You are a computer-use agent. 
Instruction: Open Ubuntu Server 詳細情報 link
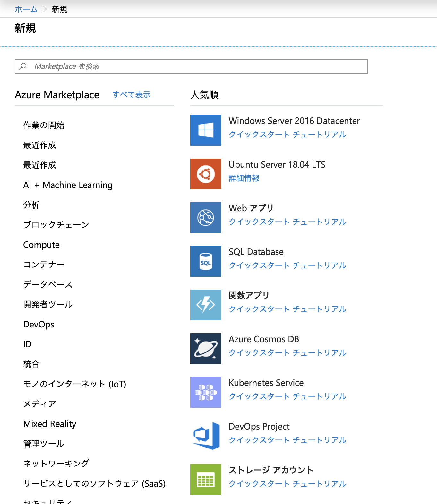(x=244, y=178)
